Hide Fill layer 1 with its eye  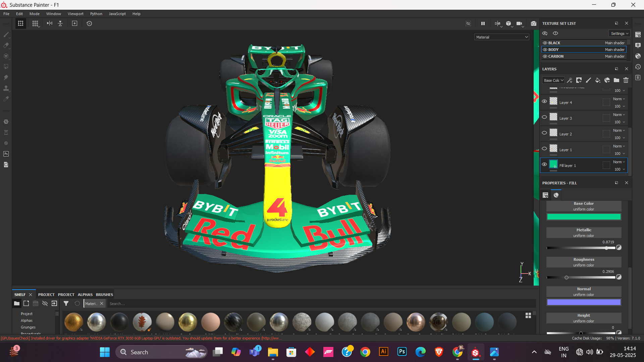(544, 164)
